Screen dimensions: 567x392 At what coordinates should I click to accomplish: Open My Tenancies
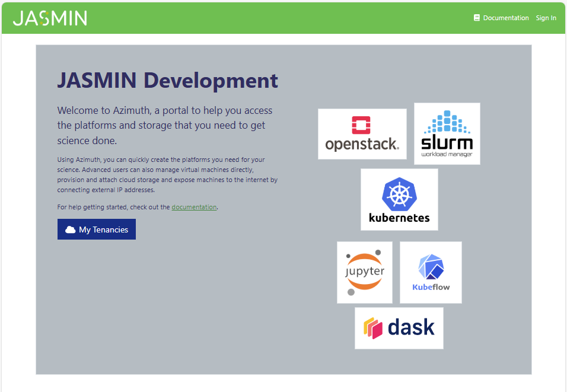pyautogui.click(x=97, y=230)
